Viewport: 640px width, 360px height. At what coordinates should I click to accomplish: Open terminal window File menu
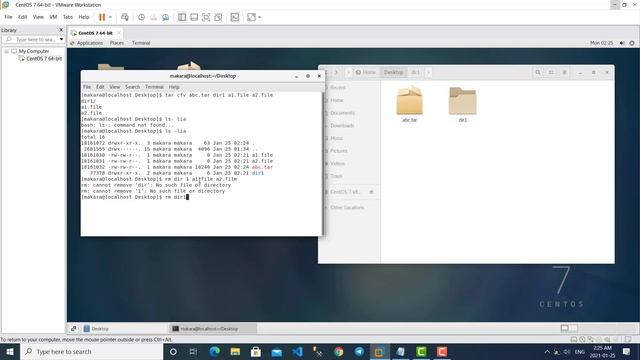click(87, 87)
